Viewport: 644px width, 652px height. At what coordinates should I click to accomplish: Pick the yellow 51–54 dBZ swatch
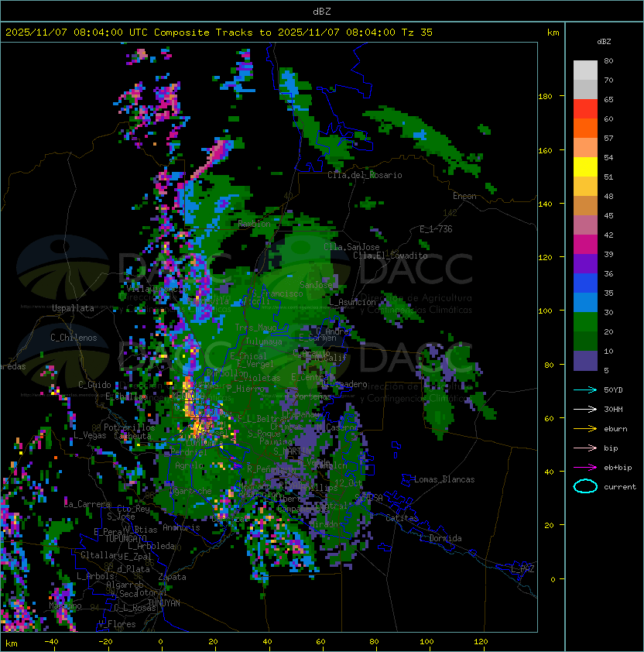click(585, 166)
